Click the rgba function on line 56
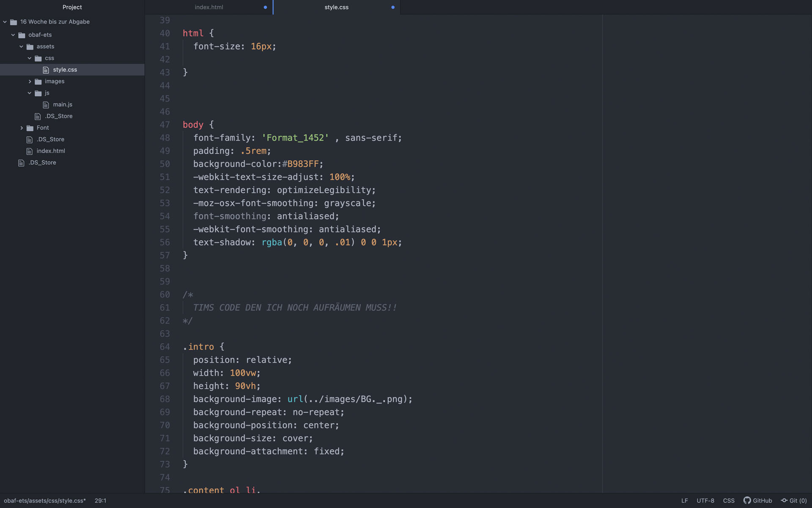Screen dimensions: 812x508 pos(272,243)
